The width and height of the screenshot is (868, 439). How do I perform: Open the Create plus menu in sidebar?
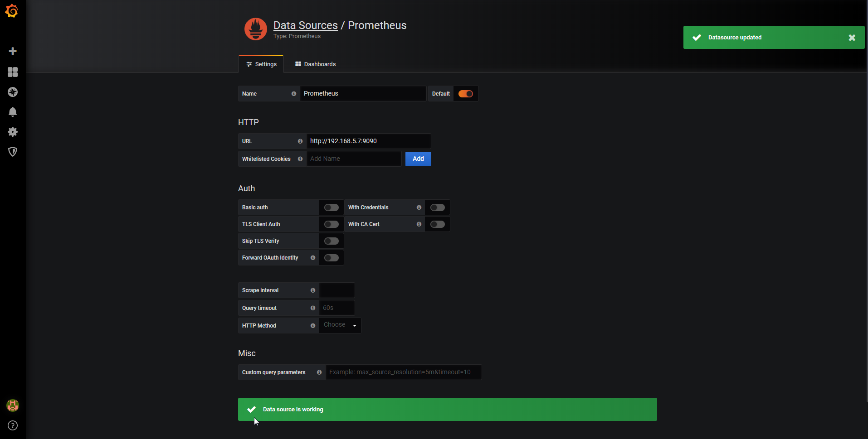[13, 51]
